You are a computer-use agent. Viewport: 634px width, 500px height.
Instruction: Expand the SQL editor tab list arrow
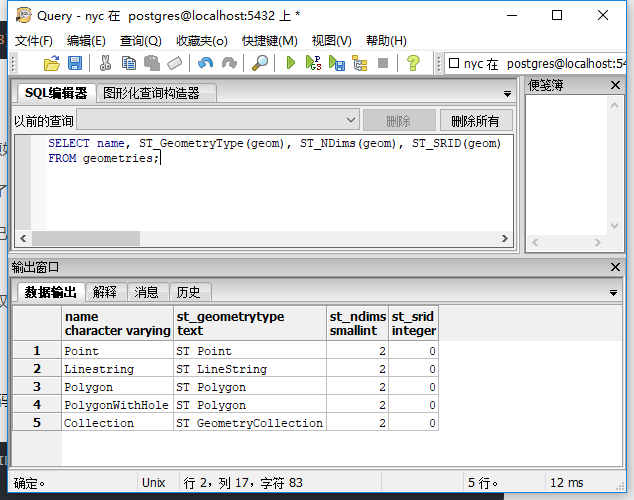(x=507, y=94)
